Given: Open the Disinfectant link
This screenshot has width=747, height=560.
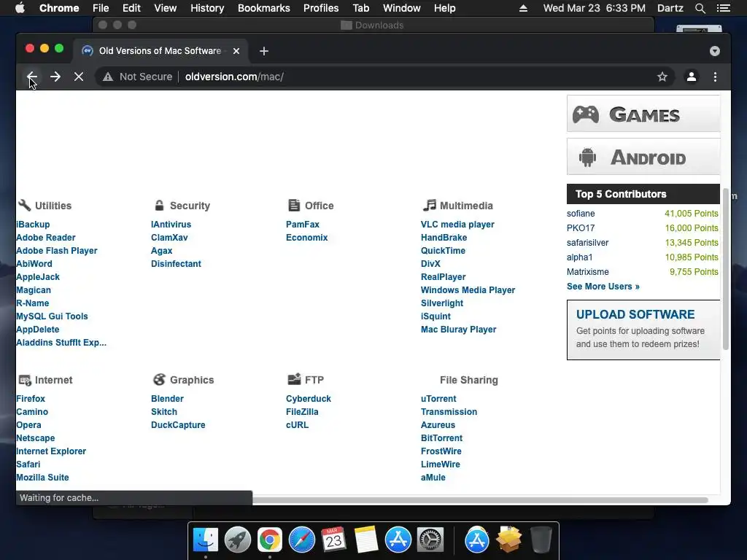Looking at the screenshot, I should (x=176, y=264).
